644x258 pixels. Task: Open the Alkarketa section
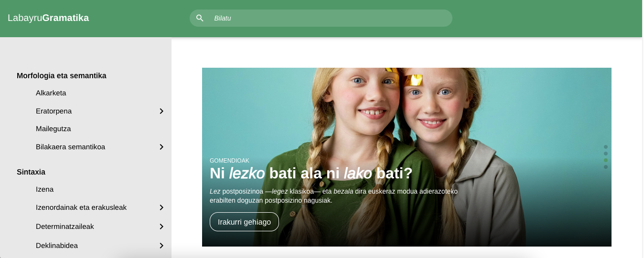51,93
